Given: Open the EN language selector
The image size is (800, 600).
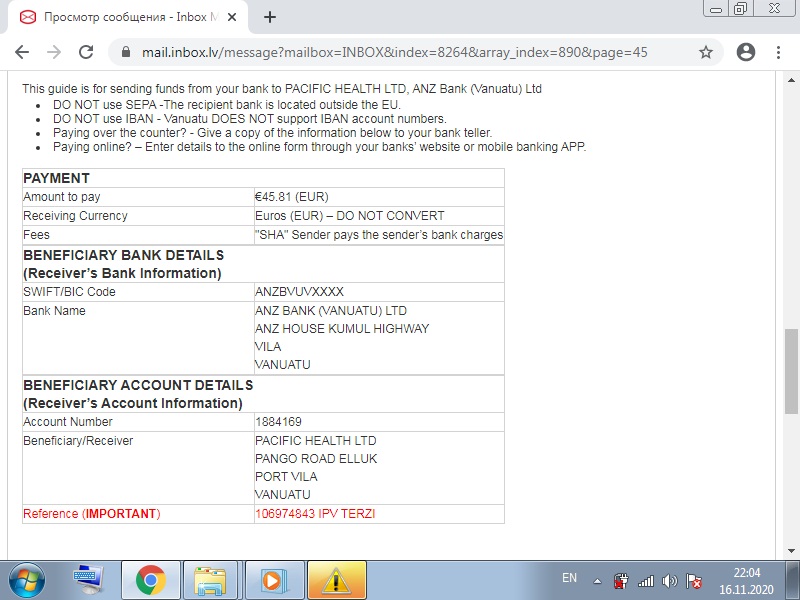Looking at the screenshot, I should (569, 578).
